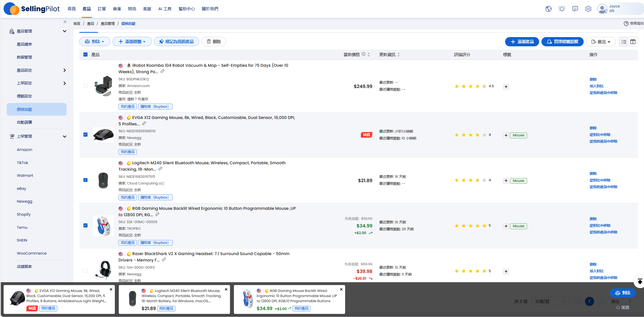Open the 添加標籤 dropdown
Viewport: 644px width, 317px height.
click(x=132, y=41)
